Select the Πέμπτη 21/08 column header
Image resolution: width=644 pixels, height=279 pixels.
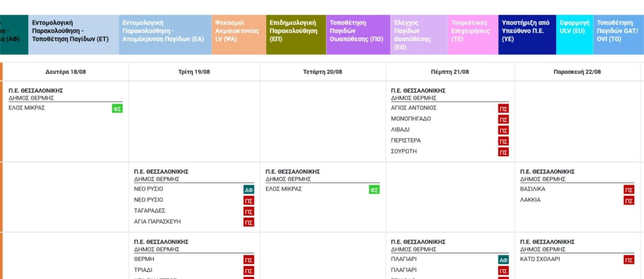tap(450, 72)
